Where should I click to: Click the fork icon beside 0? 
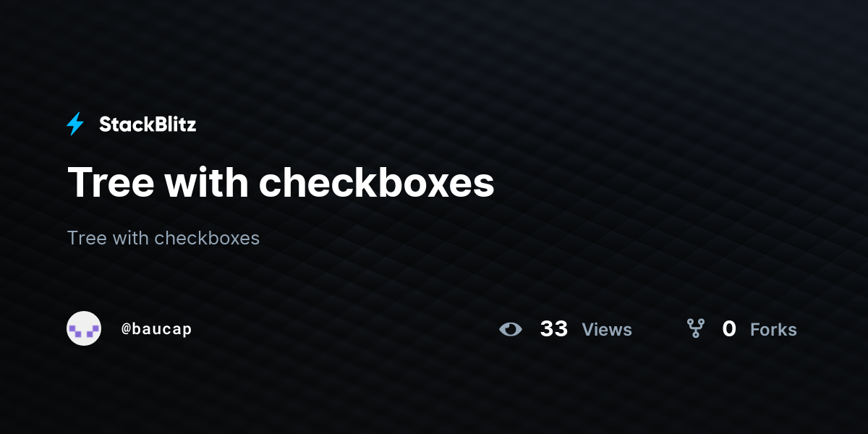(x=696, y=329)
